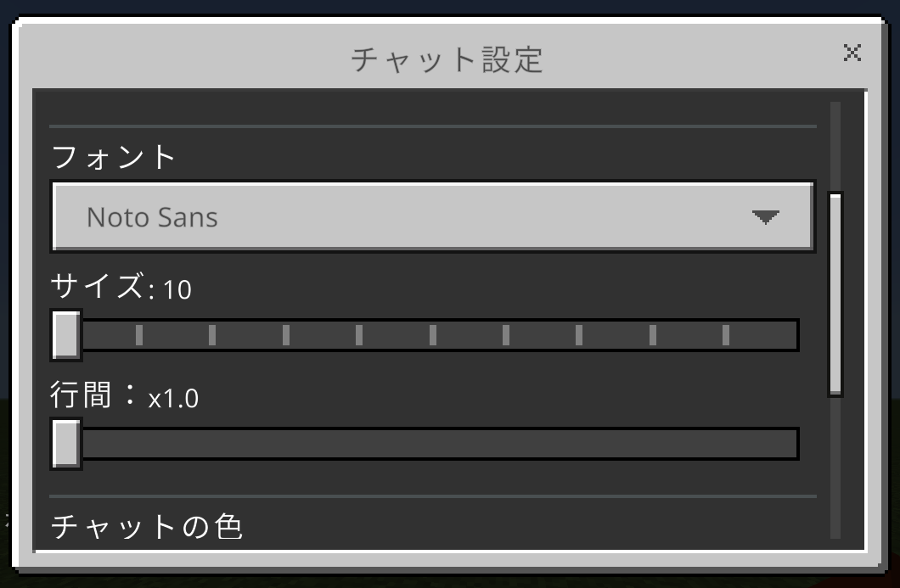900x588 pixels.
Task: Click the scrollbar track below the thumb
Action: click(835, 467)
